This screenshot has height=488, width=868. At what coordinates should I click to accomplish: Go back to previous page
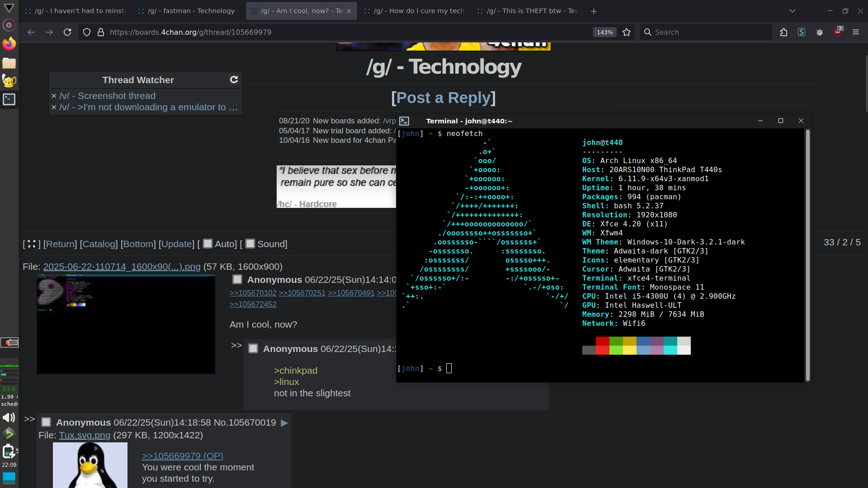point(31,32)
